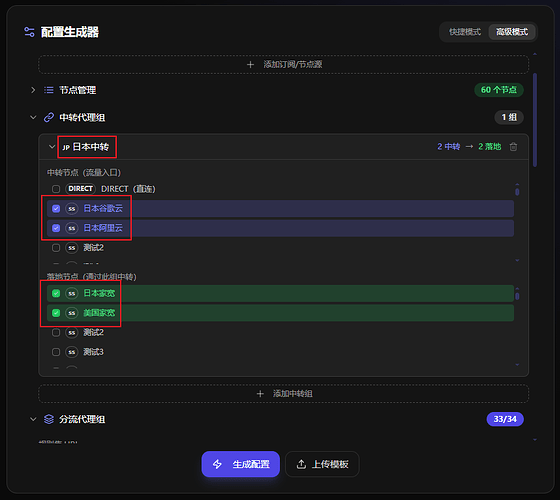Click the 2 中转 count label
This screenshot has width=560, height=500.
pos(449,146)
